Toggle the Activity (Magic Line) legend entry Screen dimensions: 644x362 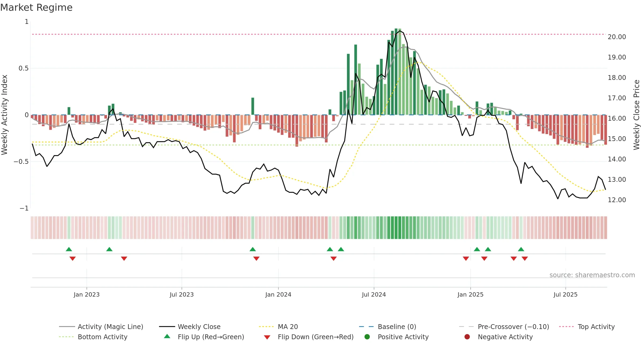click(x=101, y=327)
